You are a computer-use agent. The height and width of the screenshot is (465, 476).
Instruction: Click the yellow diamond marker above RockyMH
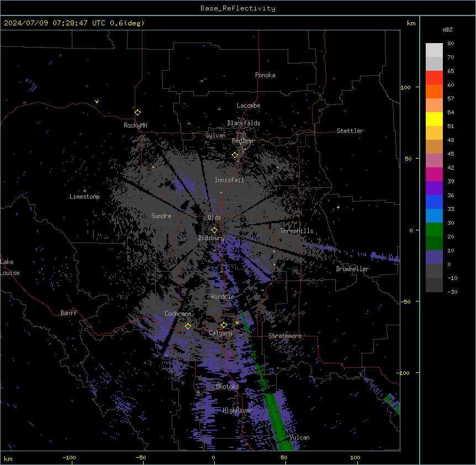[137, 112]
